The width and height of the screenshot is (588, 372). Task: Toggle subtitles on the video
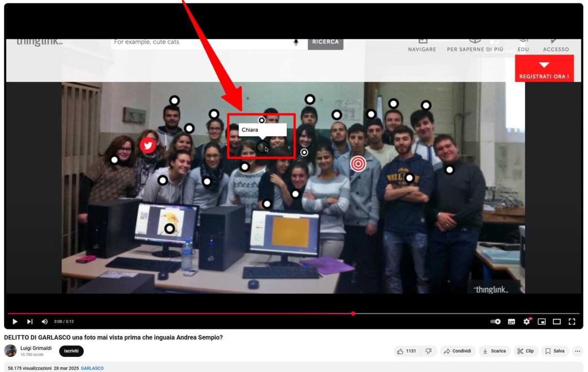pyautogui.click(x=512, y=322)
